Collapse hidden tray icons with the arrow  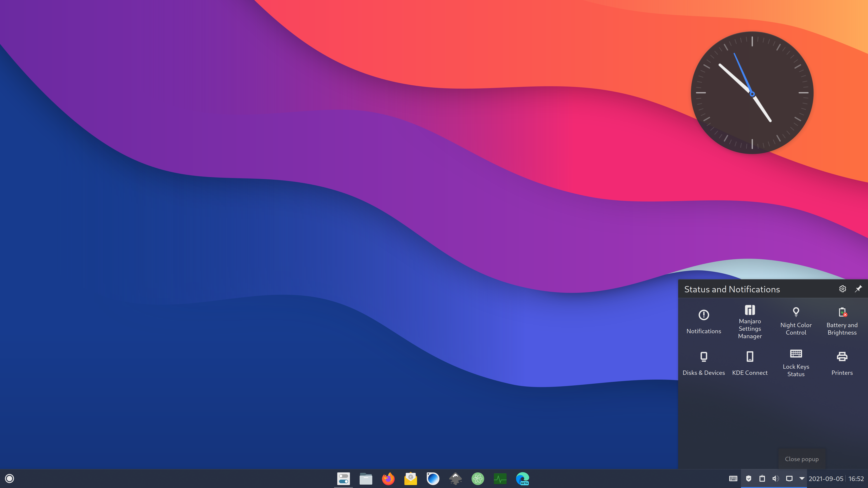click(802, 479)
